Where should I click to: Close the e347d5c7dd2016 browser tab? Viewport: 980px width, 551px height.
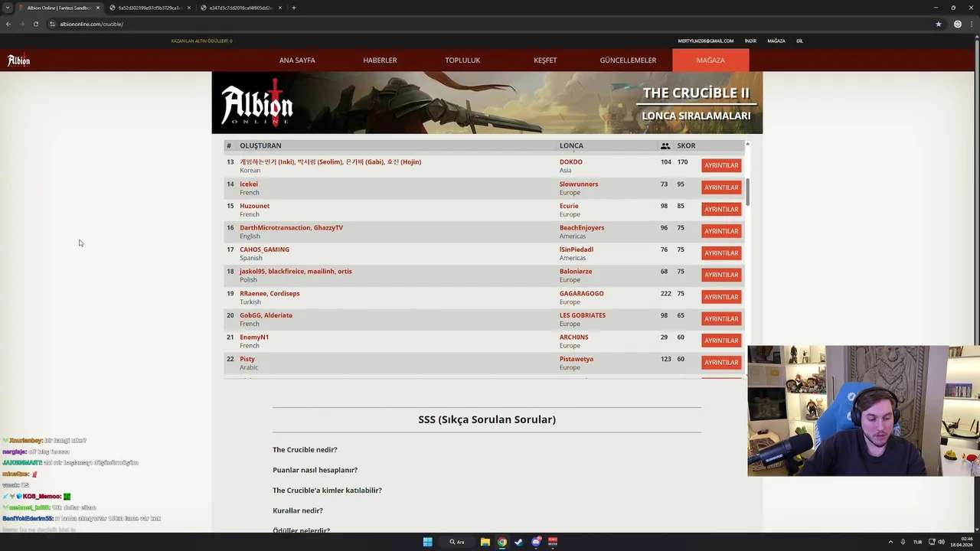(280, 8)
